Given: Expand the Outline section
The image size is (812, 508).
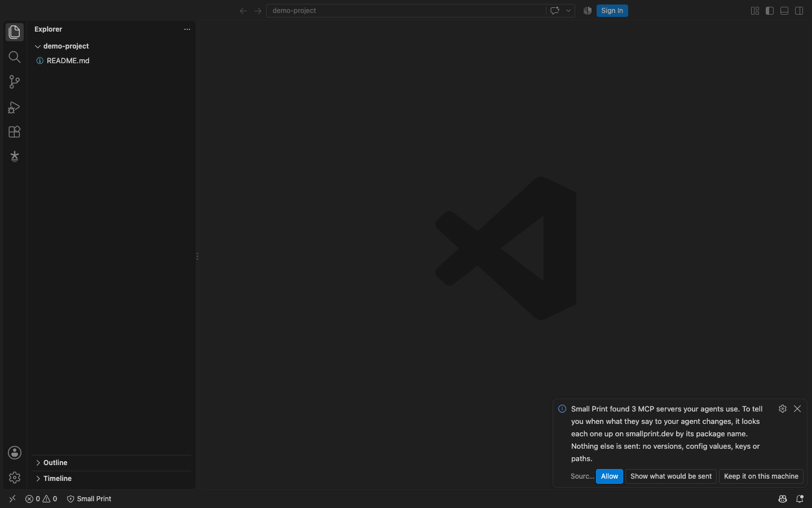Looking at the screenshot, I should [x=112, y=463].
